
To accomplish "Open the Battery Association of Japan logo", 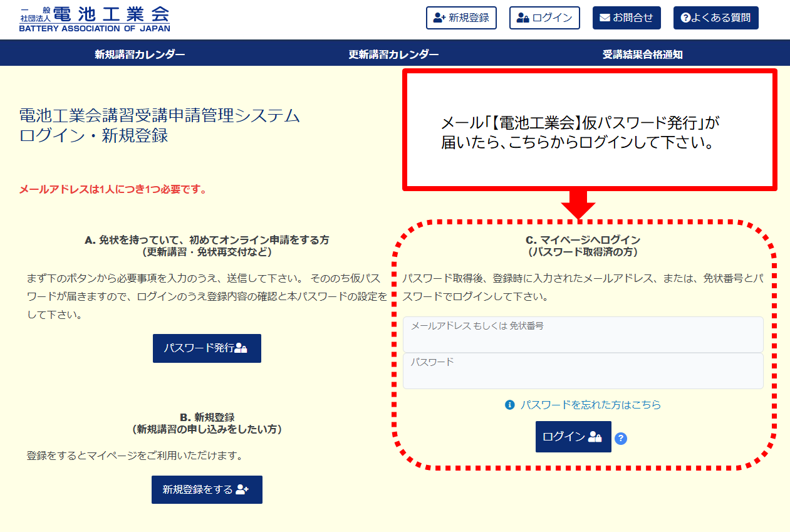I will (x=94, y=19).
